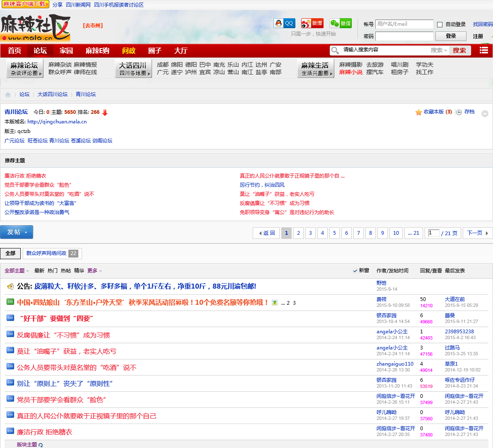Click the home icon in breadcrumb
493x448 pixels.
(x=8, y=95)
